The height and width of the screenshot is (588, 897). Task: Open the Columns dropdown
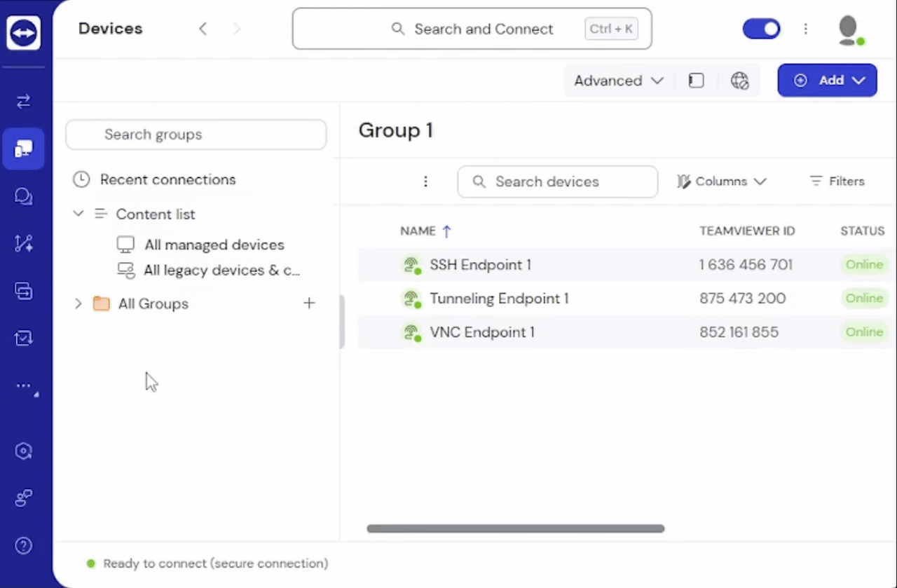(x=722, y=182)
